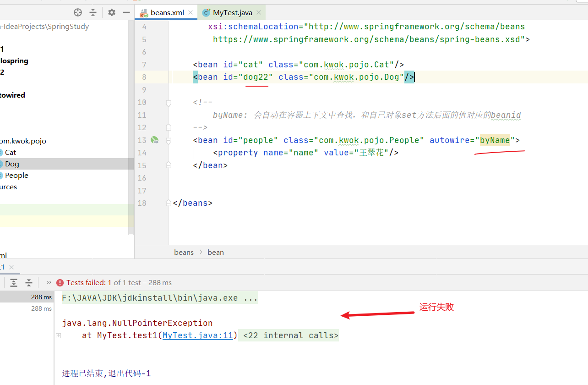Open MyTest.java:11 stack trace link
588x385 pixels.
tap(198, 335)
